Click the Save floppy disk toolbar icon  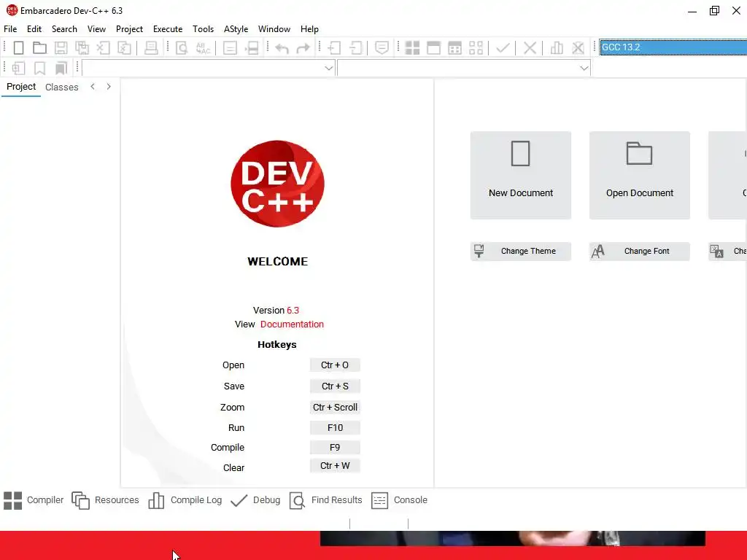tap(61, 47)
